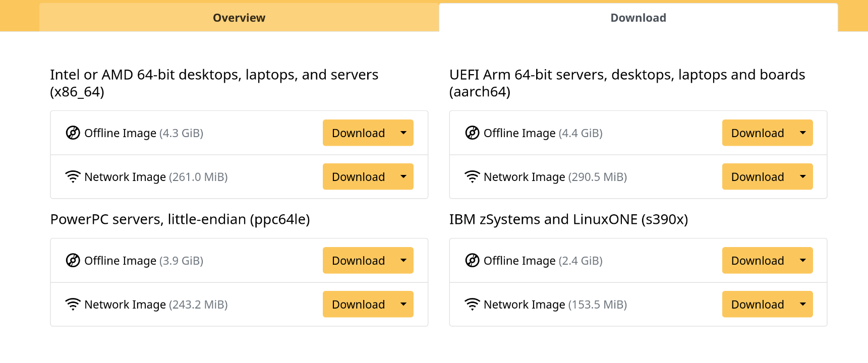
Task: Download the aarch64 Offline Image (4.4 GiB)
Action: click(x=758, y=133)
